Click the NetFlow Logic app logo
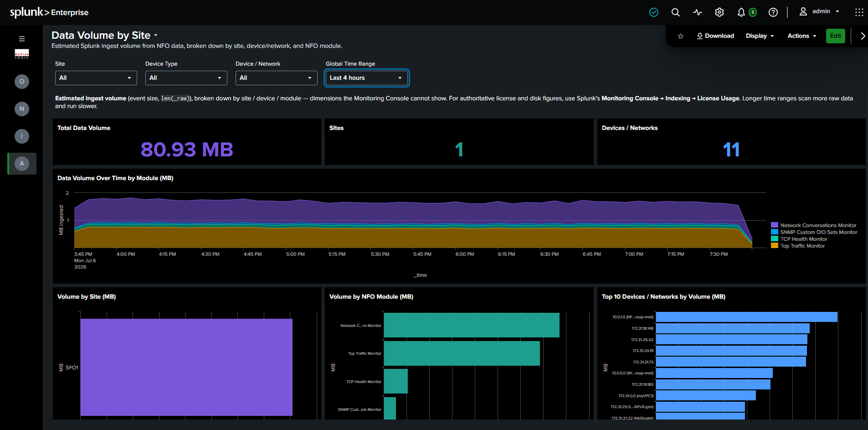Screen dimensions: 868x430 22,54
